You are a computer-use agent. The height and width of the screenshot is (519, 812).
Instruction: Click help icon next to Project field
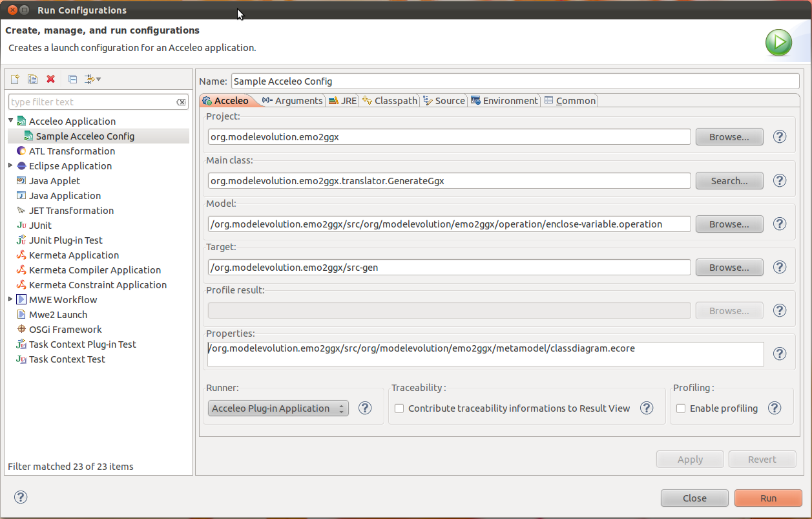[780, 136]
